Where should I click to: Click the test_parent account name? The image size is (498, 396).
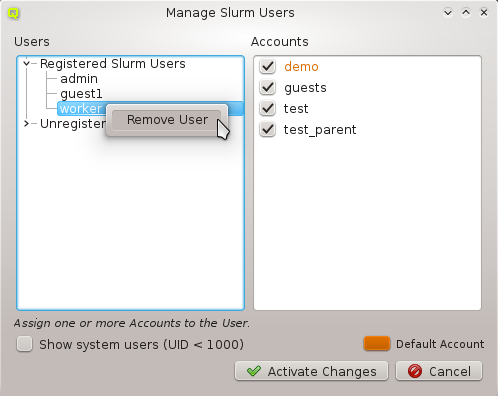click(x=320, y=130)
